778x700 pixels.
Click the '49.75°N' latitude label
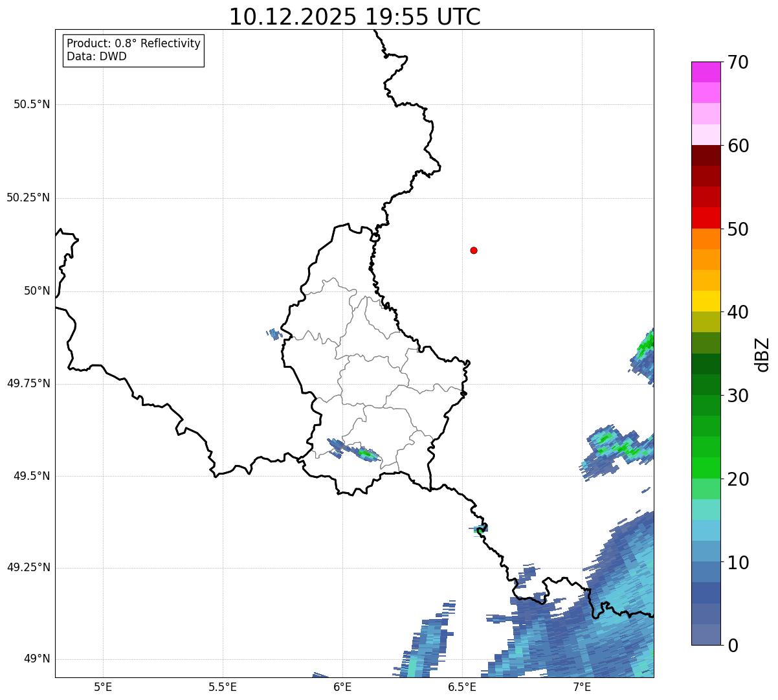(28, 383)
